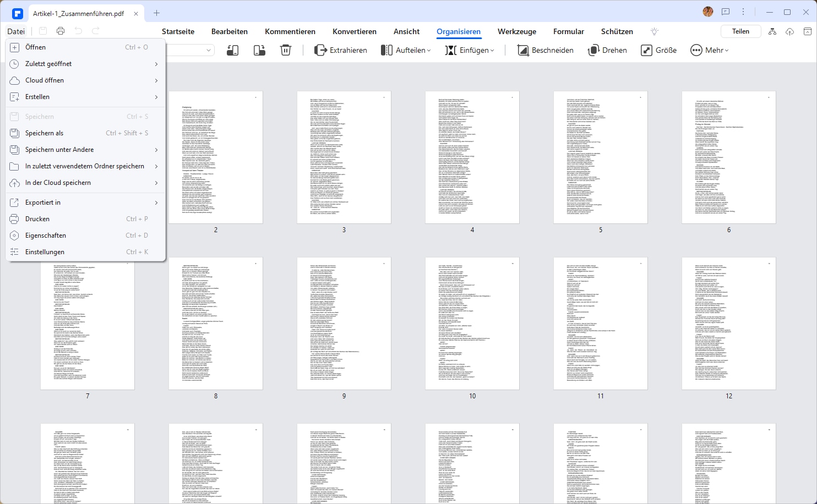
Task: Select the Beschneiden tool
Action: coord(546,50)
